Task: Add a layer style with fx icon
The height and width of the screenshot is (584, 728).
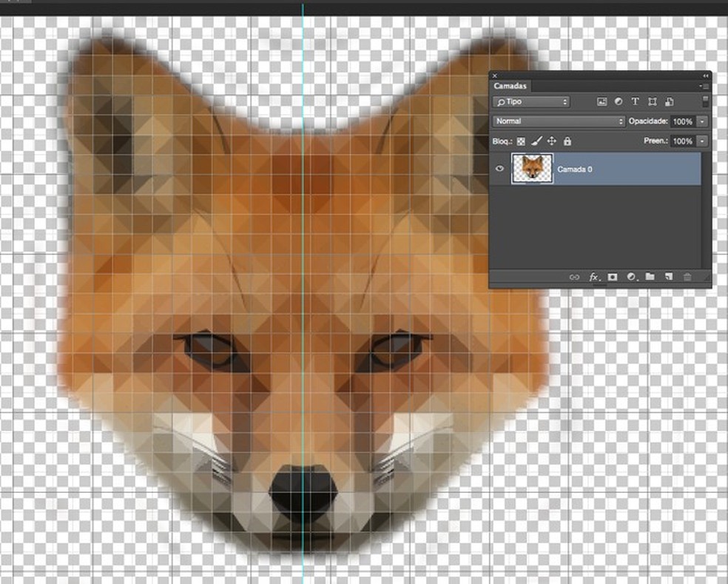Action: click(593, 277)
